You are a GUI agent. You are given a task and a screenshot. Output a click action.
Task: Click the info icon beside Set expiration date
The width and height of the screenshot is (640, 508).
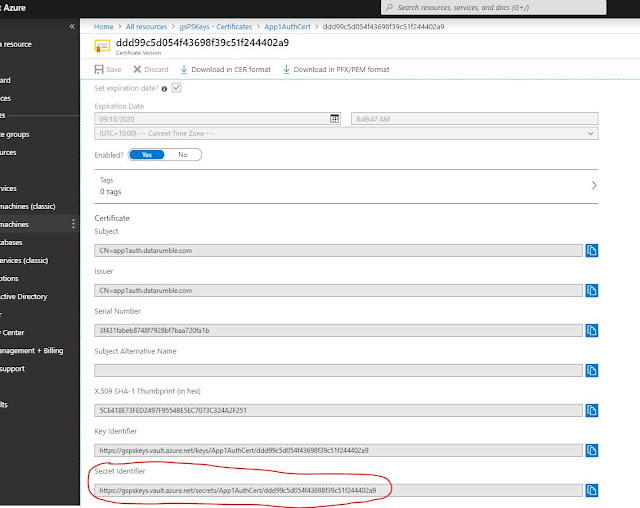[x=164, y=89]
